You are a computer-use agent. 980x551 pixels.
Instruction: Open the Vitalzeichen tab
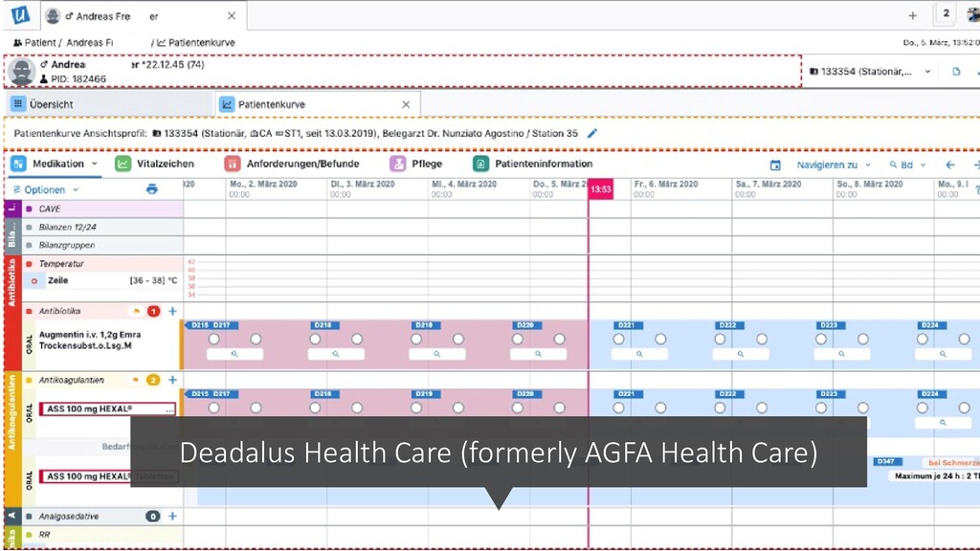pos(154,164)
